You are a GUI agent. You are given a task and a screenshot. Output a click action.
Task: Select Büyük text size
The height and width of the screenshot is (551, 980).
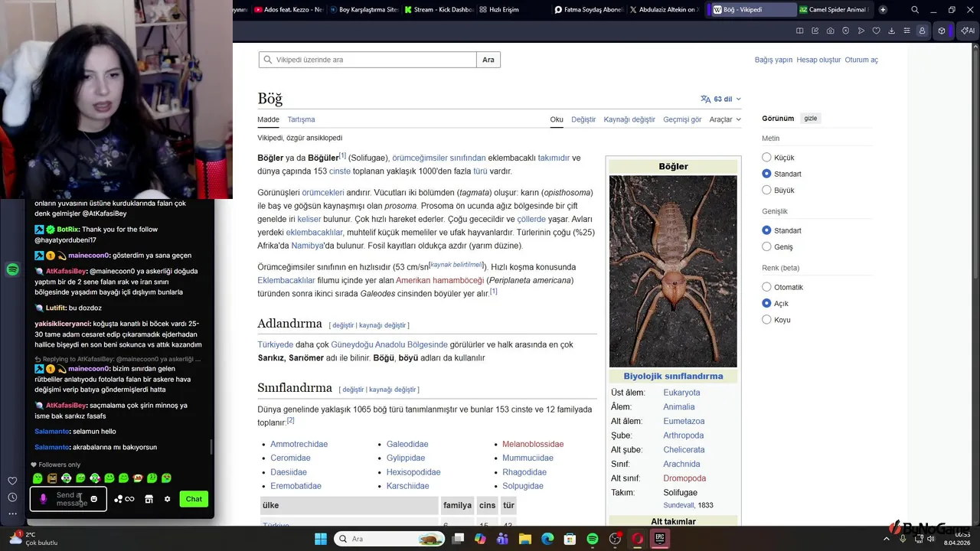(x=766, y=190)
